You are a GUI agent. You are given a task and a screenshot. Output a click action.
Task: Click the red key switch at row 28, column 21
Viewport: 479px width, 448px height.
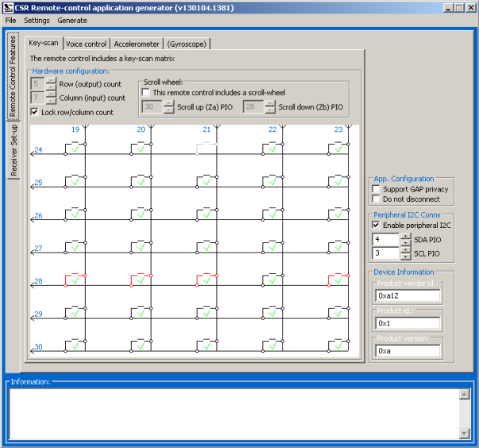[x=206, y=278]
